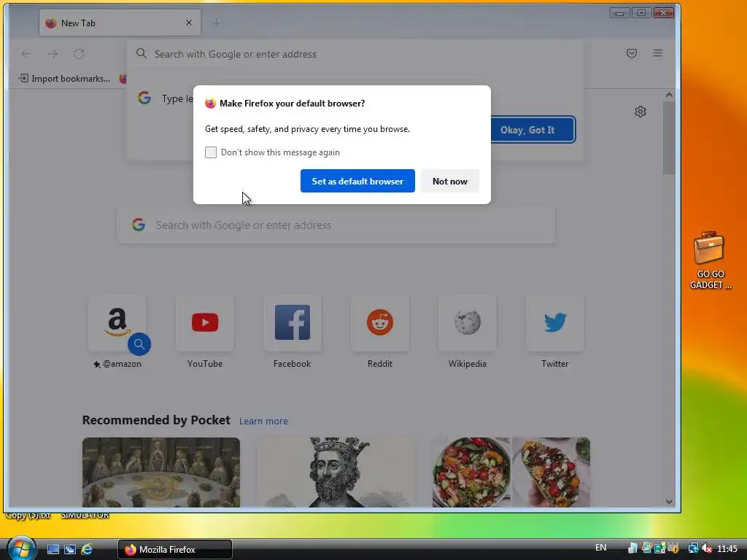Image resolution: width=747 pixels, height=560 pixels.
Task: Click the Firefox icon in the dialog title
Action: [x=210, y=104]
